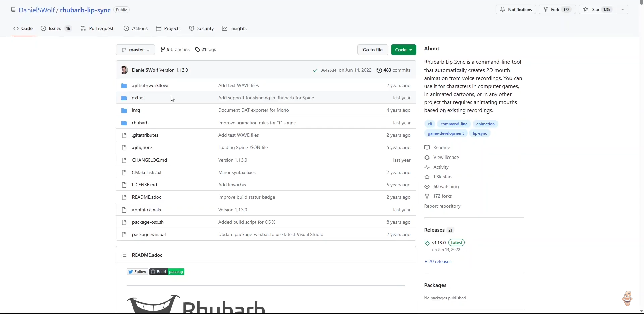Select the cli topic tag
Viewport: 644px width, 314px height.
pyautogui.click(x=430, y=124)
